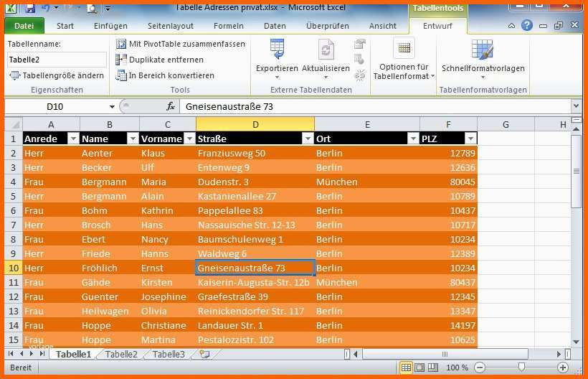588x379 pixels.
Task: Click the vertical scroll down arrow
Action: click(x=577, y=342)
